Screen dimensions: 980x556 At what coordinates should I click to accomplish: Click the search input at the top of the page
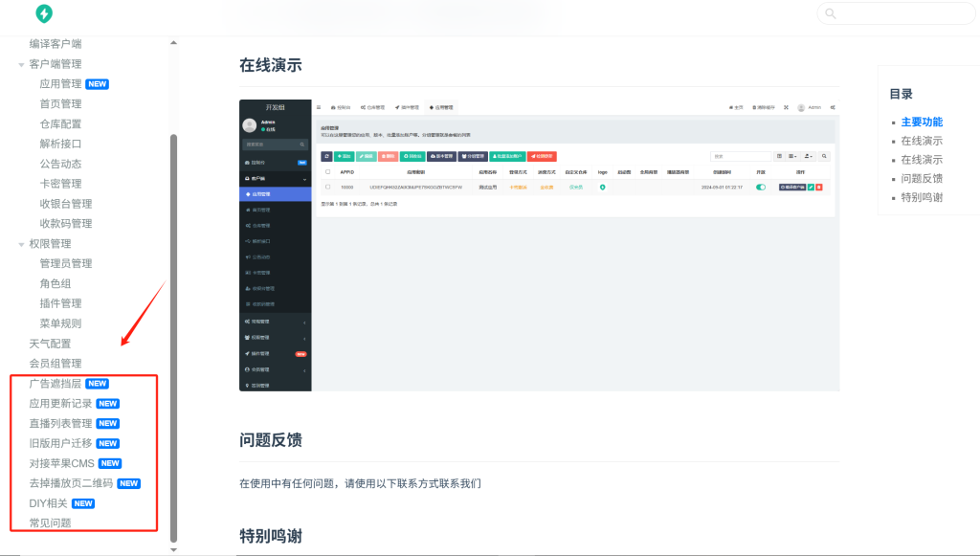896,13
